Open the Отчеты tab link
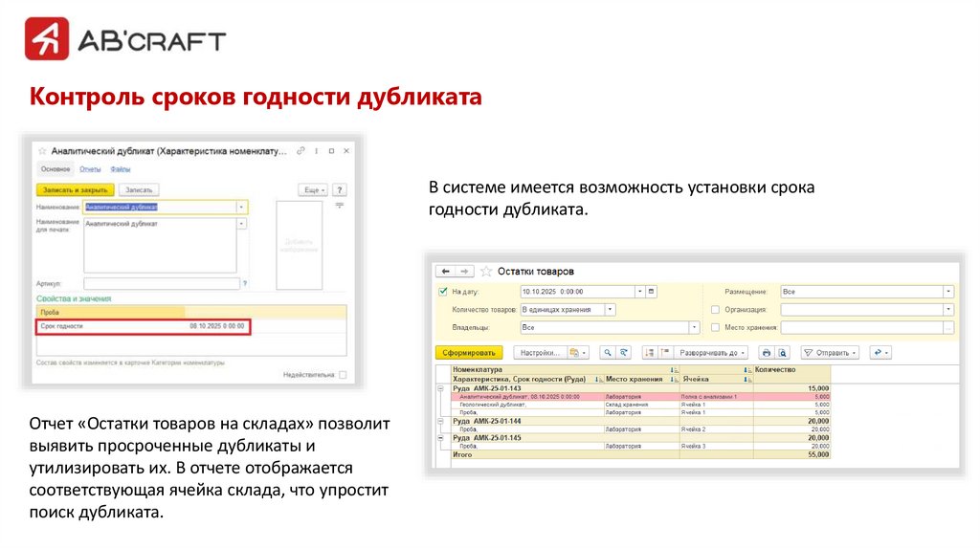980x549 pixels. click(90, 169)
